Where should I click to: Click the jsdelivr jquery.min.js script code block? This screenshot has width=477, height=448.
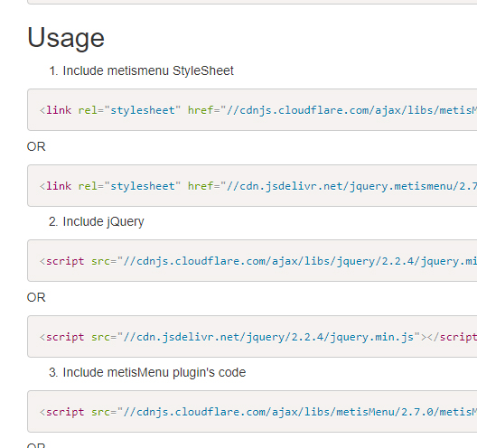pos(252,336)
